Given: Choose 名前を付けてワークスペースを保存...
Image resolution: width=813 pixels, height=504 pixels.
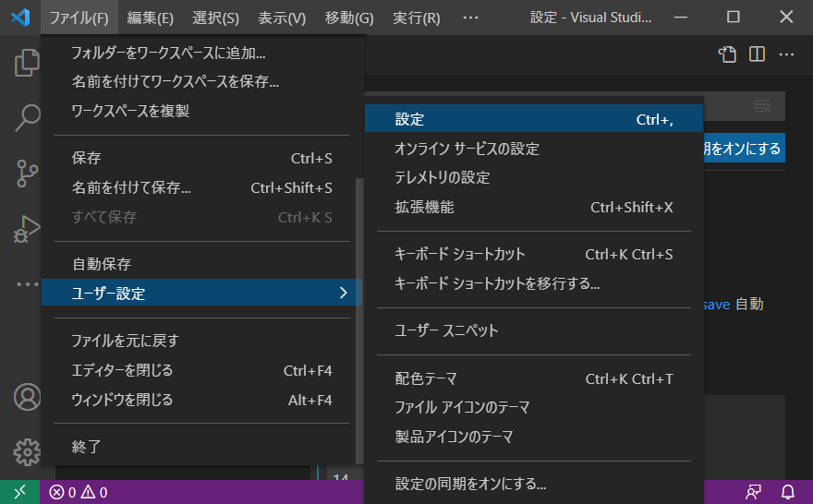Looking at the screenshot, I should pos(202,81).
